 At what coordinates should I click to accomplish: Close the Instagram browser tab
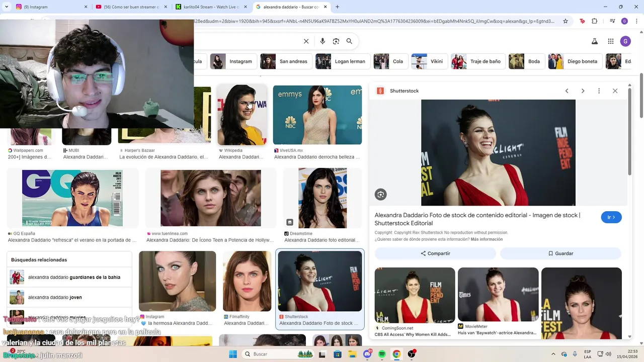[86, 7]
